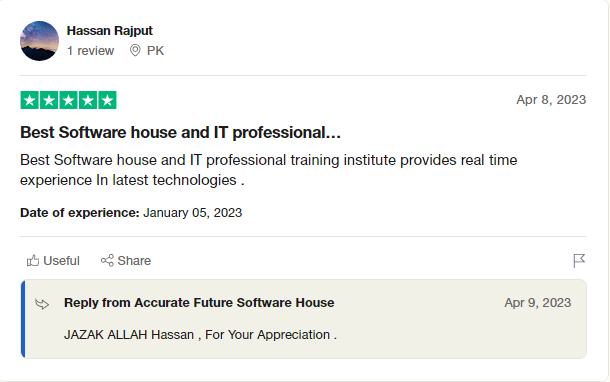
Task: Click the fifth green rating star
Action: [x=107, y=100]
